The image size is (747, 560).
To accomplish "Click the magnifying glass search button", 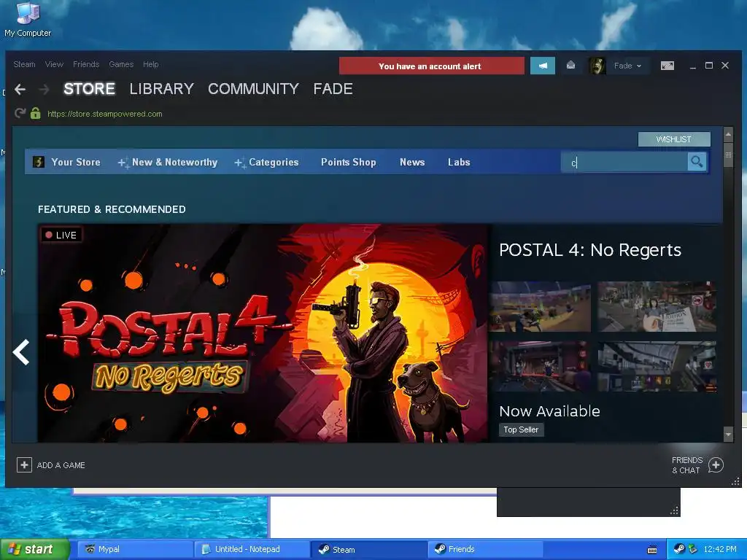I will (x=697, y=162).
